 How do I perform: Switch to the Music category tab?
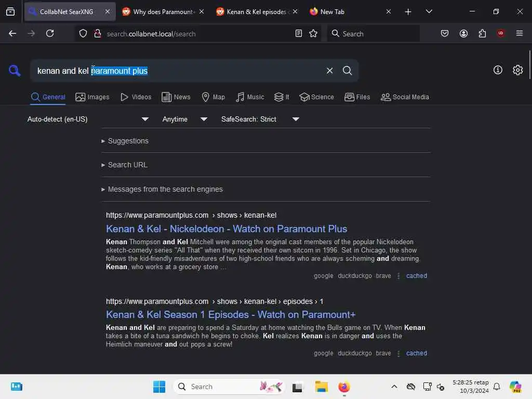pyautogui.click(x=250, y=97)
